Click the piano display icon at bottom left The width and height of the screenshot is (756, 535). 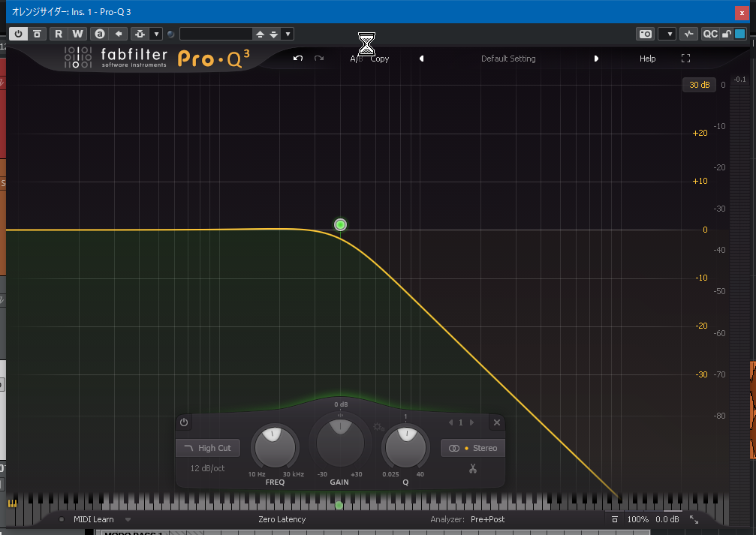tap(13, 503)
